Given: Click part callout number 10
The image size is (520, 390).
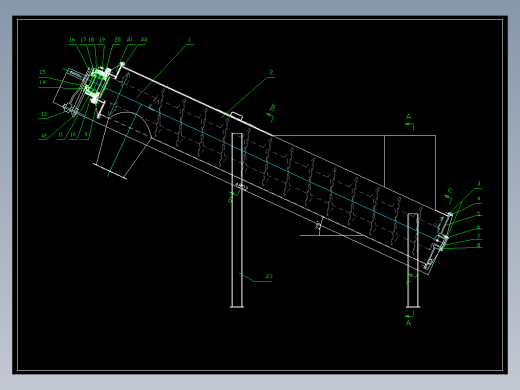Looking at the screenshot, I should 73,135.
